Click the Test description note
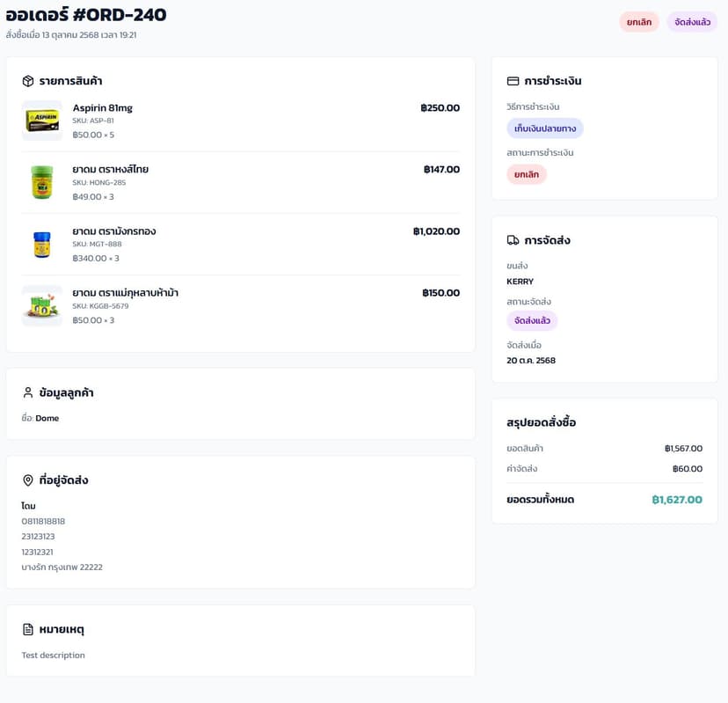Screen dimensions: 728x703 coord(53,655)
